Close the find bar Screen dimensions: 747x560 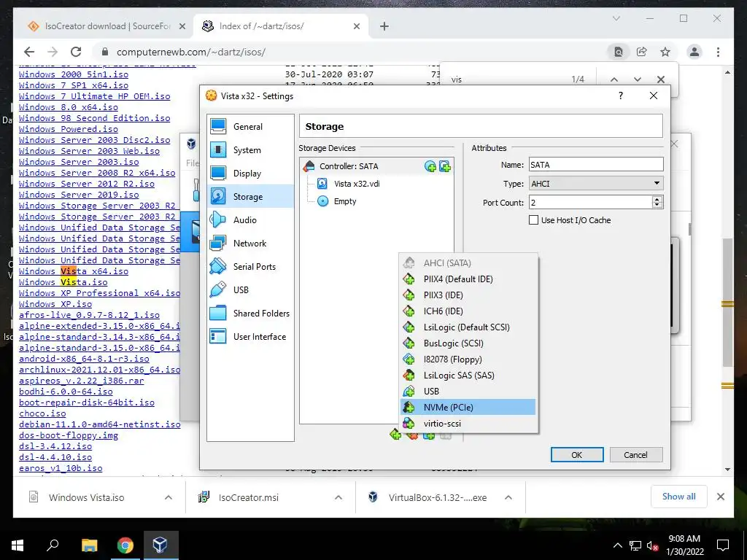(x=661, y=79)
